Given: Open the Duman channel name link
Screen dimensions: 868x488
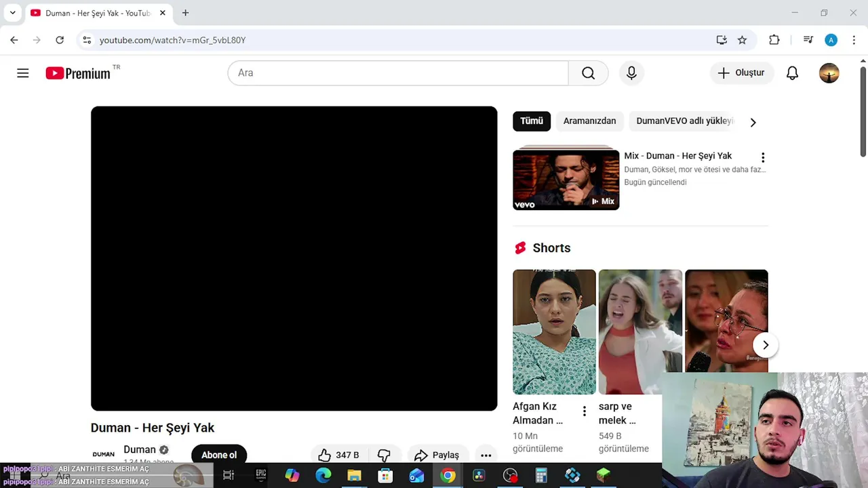Looking at the screenshot, I should (x=140, y=449).
